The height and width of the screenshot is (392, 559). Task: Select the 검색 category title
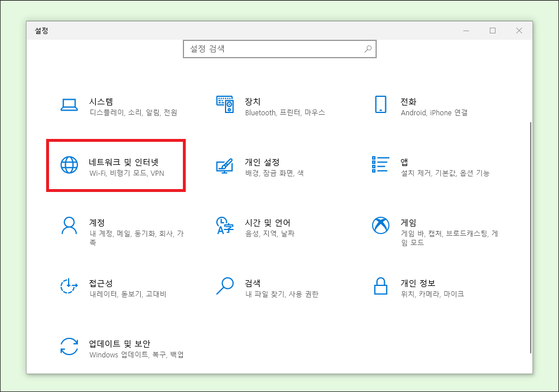tap(253, 283)
